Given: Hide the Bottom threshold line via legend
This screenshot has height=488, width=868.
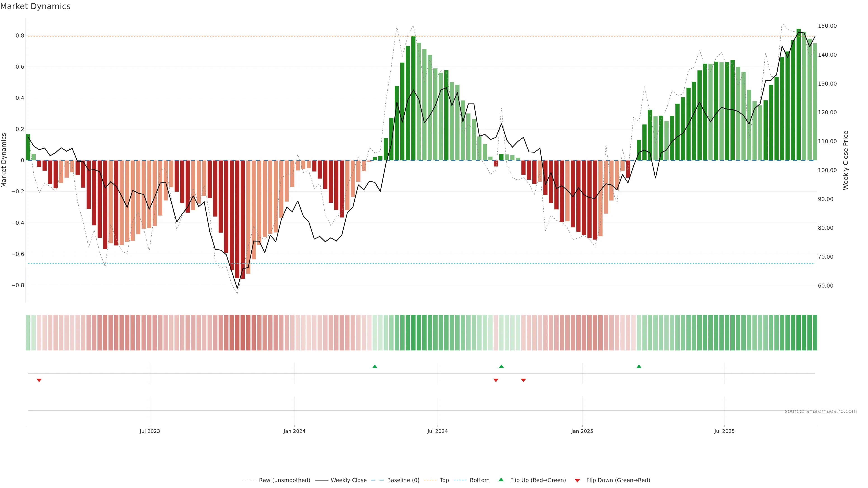Looking at the screenshot, I should coord(479,480).
